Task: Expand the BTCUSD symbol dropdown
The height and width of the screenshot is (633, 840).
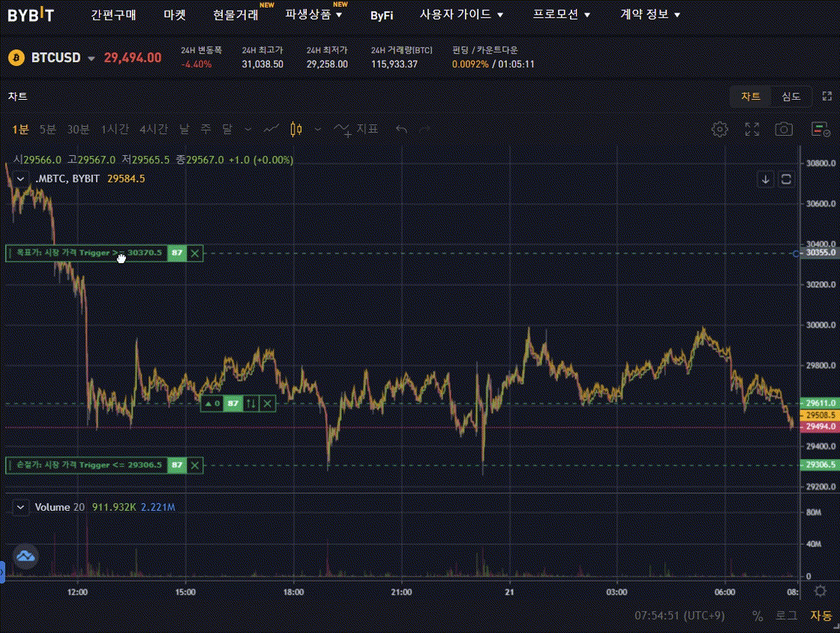Action: (91, 58)
